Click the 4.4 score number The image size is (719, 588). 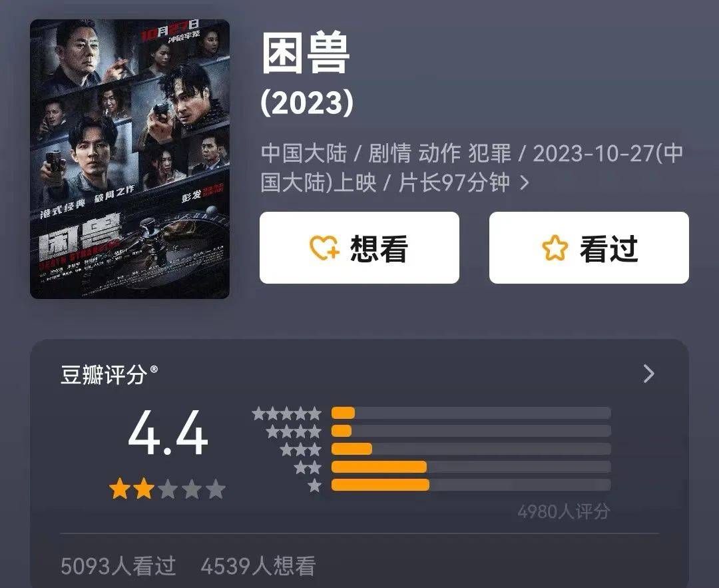tap(168, 434)
